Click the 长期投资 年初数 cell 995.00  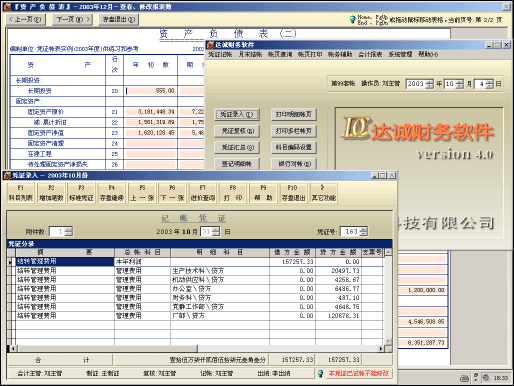pos(151,91)
